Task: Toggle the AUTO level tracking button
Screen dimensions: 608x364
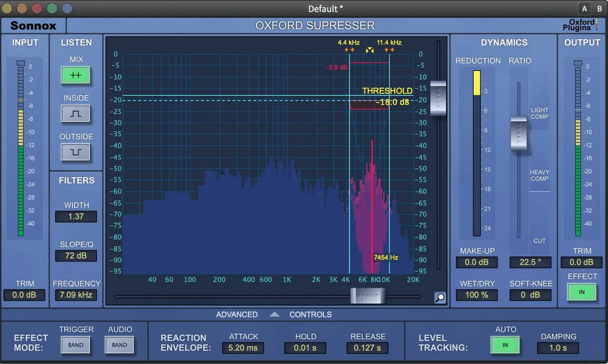Action: (505, 345)
